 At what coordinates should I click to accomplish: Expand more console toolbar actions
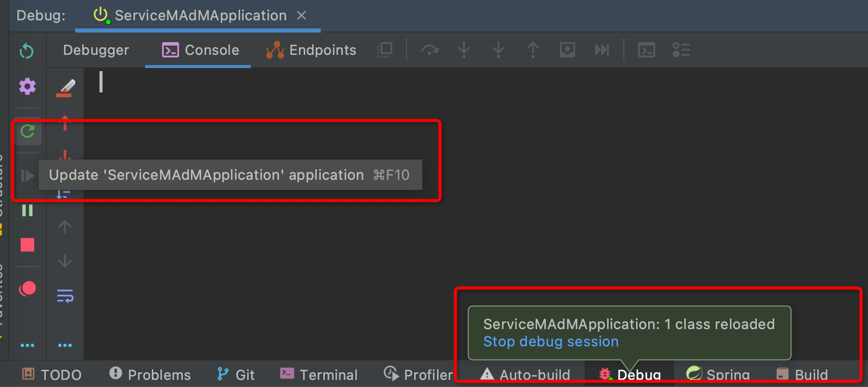[65, 345]
